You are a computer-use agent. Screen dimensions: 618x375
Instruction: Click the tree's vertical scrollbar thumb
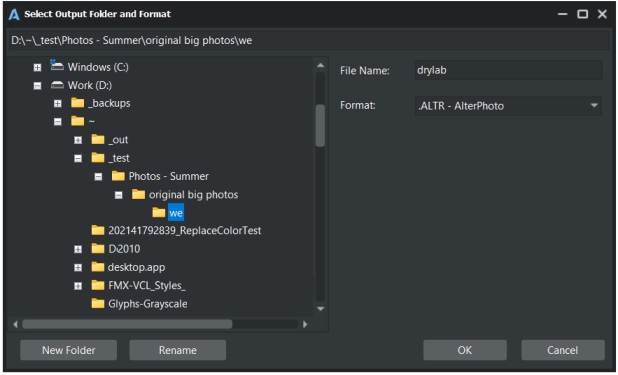320,125
